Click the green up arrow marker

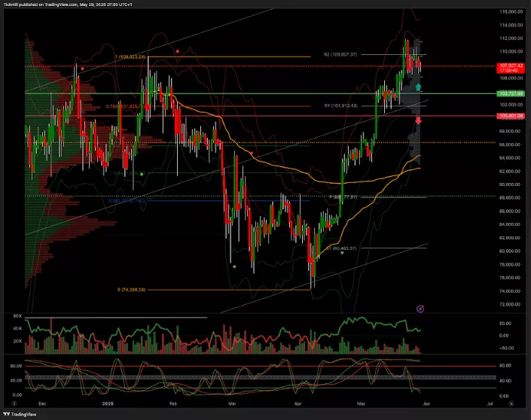click(x=418, y=88)
